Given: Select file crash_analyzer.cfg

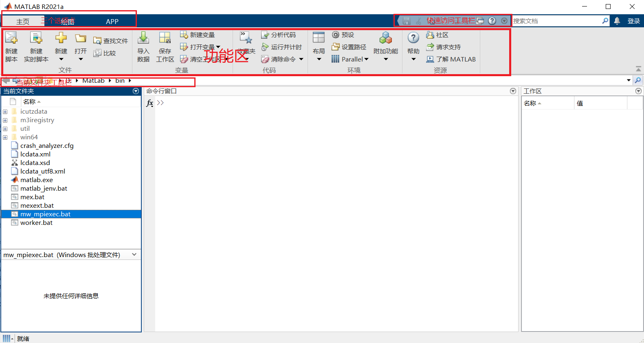Looking at the screenshot, I should tap(47, 146).
